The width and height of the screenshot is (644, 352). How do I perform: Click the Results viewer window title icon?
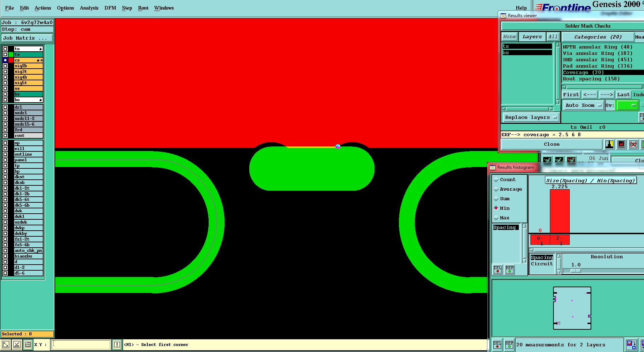503,16
